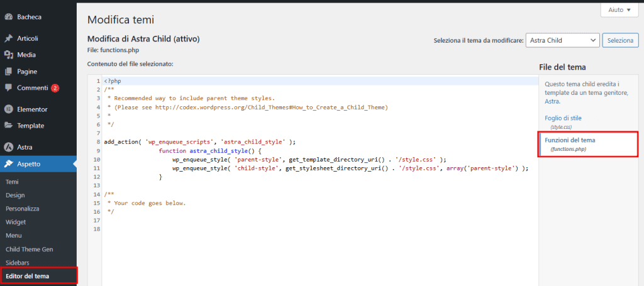Open Child Theme Gen submenu

(x=29, y=249)
